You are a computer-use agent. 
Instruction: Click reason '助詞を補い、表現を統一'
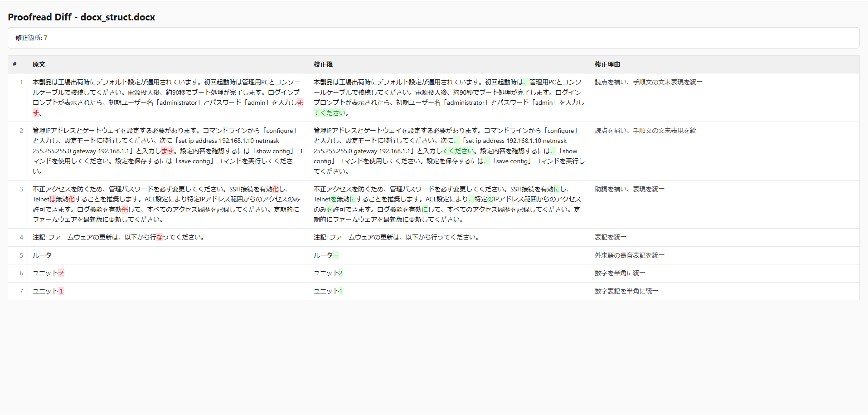click(630, 189)
